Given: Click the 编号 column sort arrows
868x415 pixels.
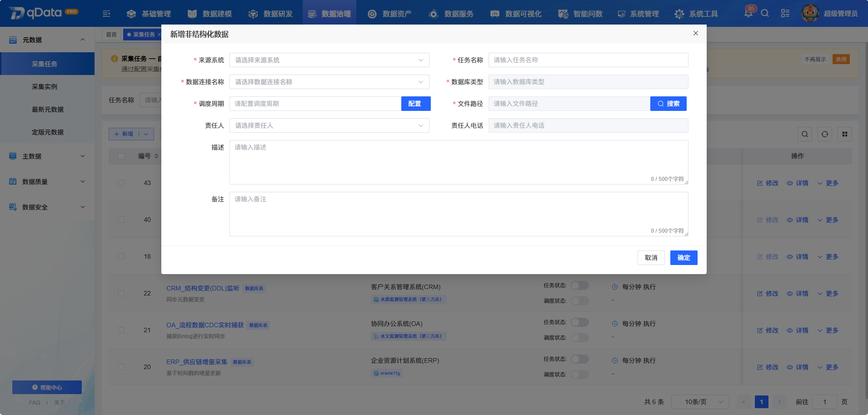Looking at the screenshot, I should pos(156,156).
